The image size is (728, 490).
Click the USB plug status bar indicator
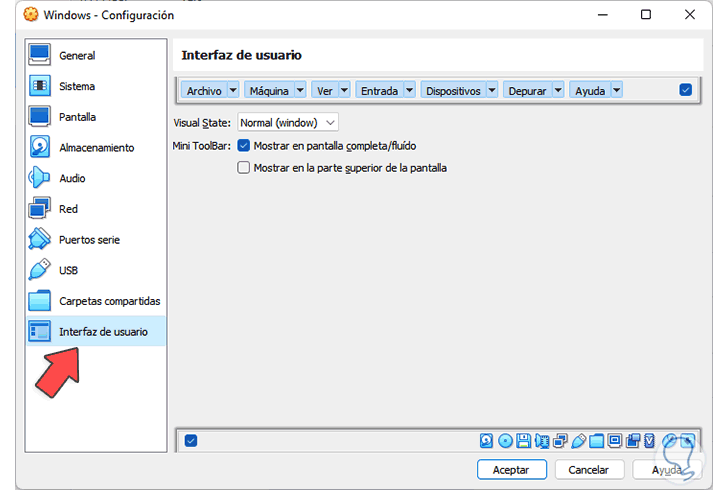pos(578,440)
